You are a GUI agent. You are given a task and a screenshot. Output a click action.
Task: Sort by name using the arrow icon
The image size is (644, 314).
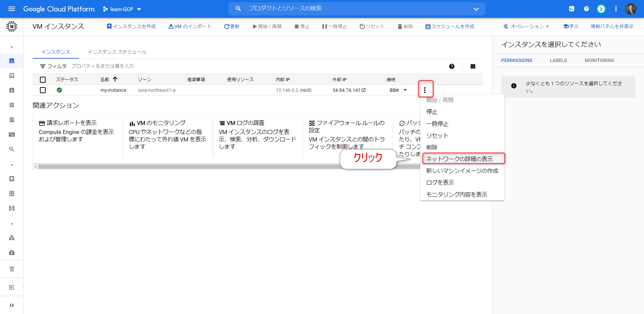click(x=115, y=79)
